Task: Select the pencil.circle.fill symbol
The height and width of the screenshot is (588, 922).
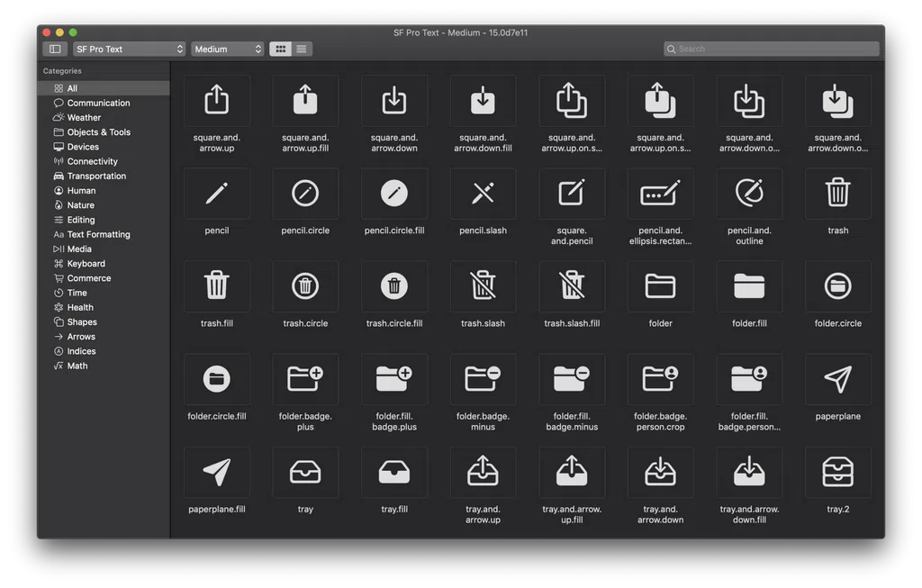Action: point(394,194)
